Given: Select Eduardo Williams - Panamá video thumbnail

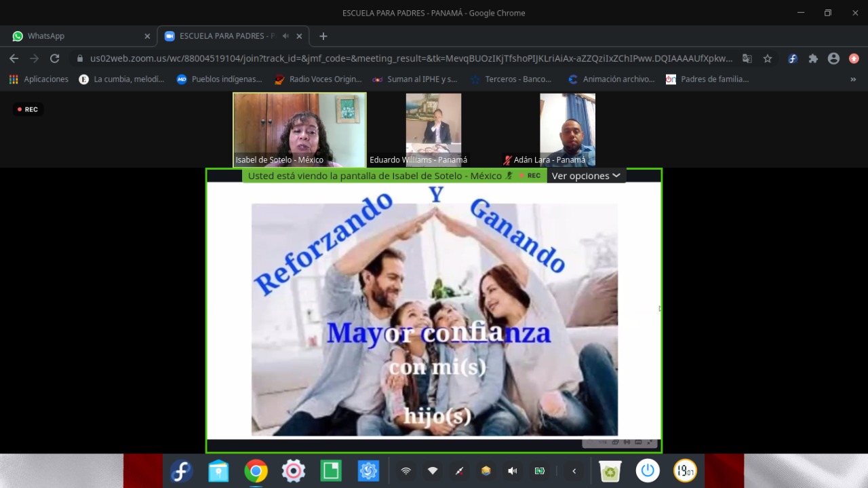Looking at the screenshot, I should pos(433,130).
